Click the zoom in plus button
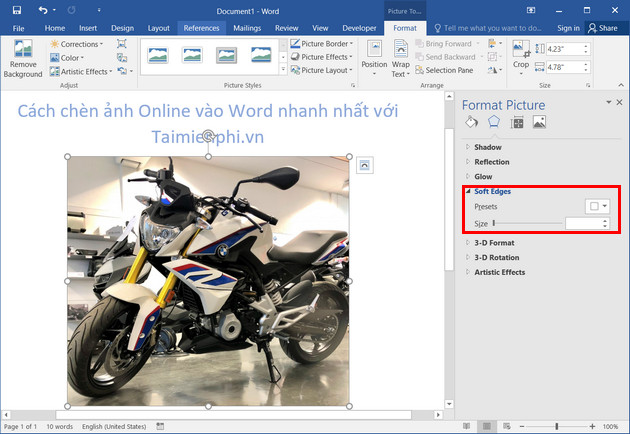630x434 pixels. (593, 426)
